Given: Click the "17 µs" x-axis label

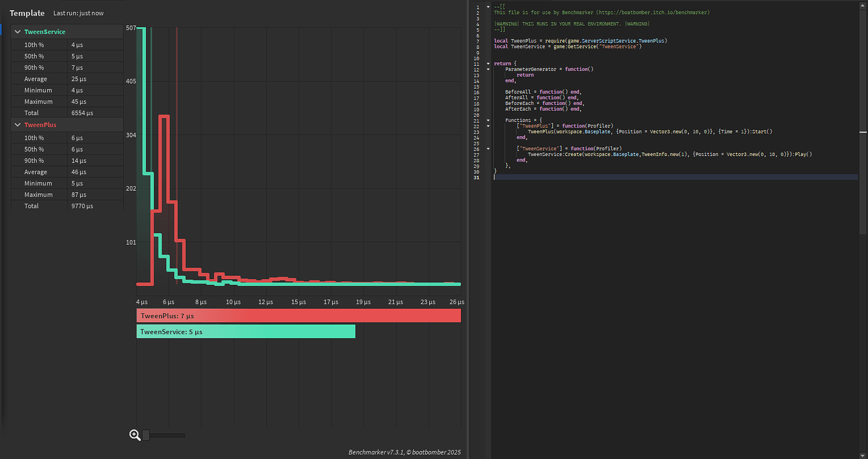Looking at the screenshot, I should (x=331, y=302).
